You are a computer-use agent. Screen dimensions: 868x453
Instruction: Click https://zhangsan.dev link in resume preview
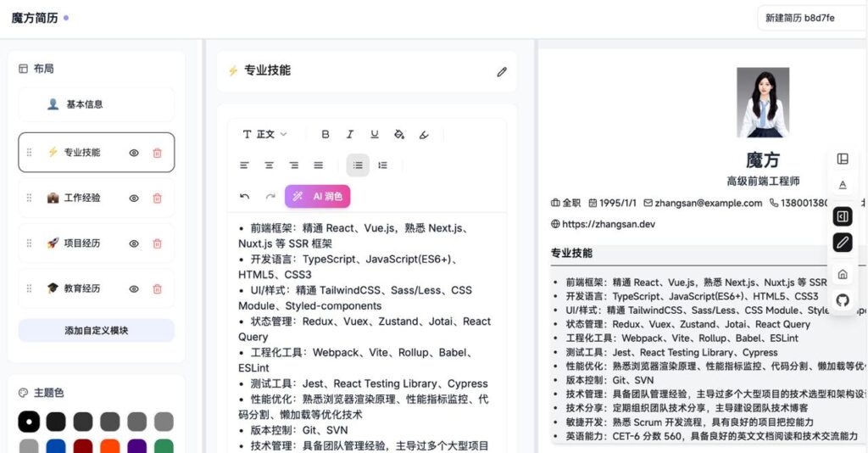coord(609,224)
